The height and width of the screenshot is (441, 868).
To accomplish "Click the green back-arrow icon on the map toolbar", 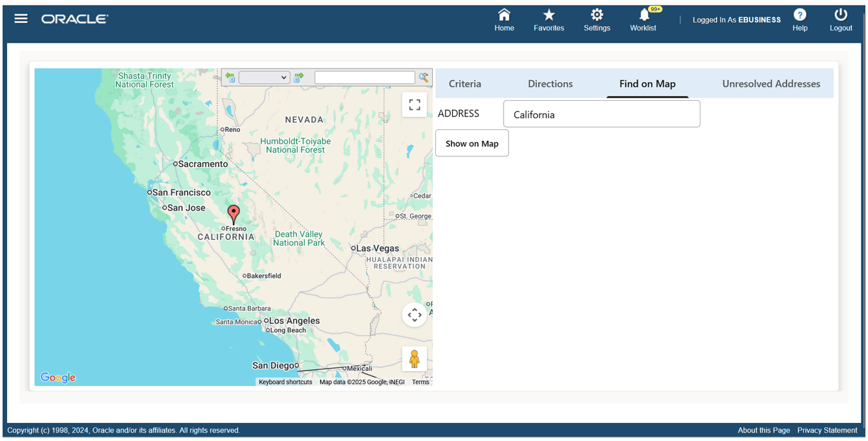I will tap(231, 77).
